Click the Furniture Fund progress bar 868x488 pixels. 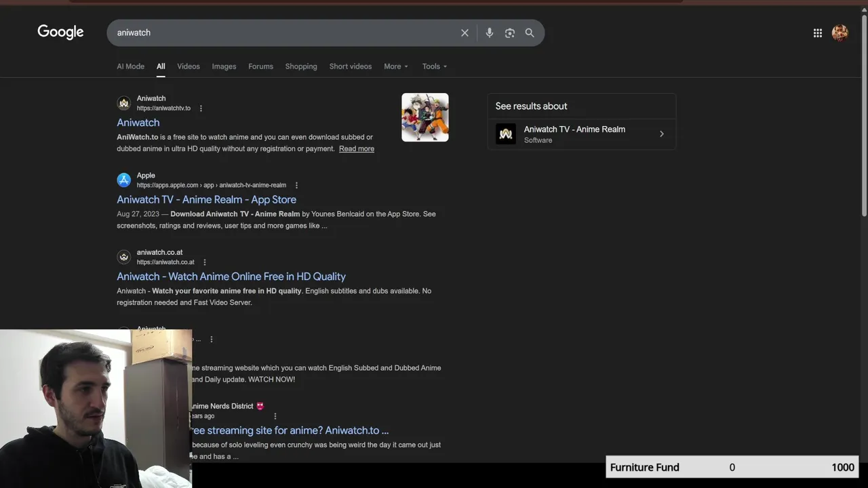pyautogui.click(x=732, y=467)
